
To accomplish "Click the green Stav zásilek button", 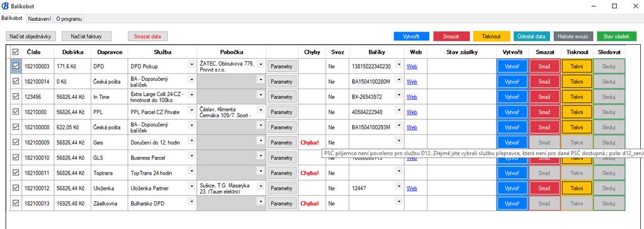I will (x=616, y=36).
